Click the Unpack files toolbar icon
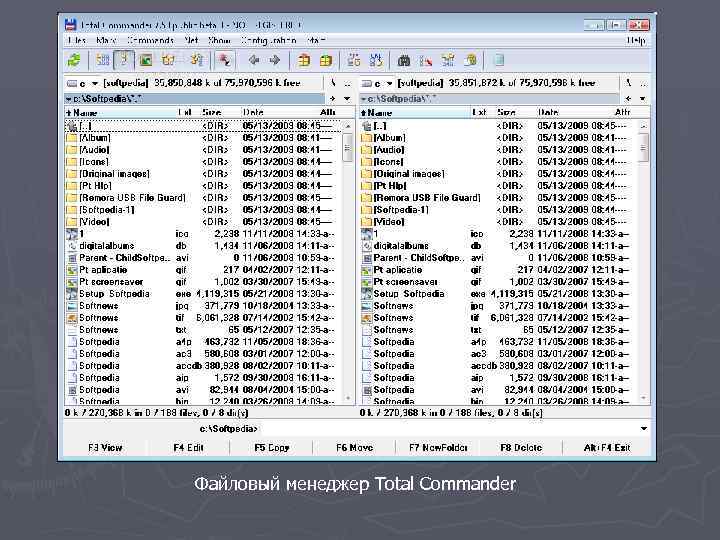The height and width of the screenshot is (540, 720). pos(326,60)
